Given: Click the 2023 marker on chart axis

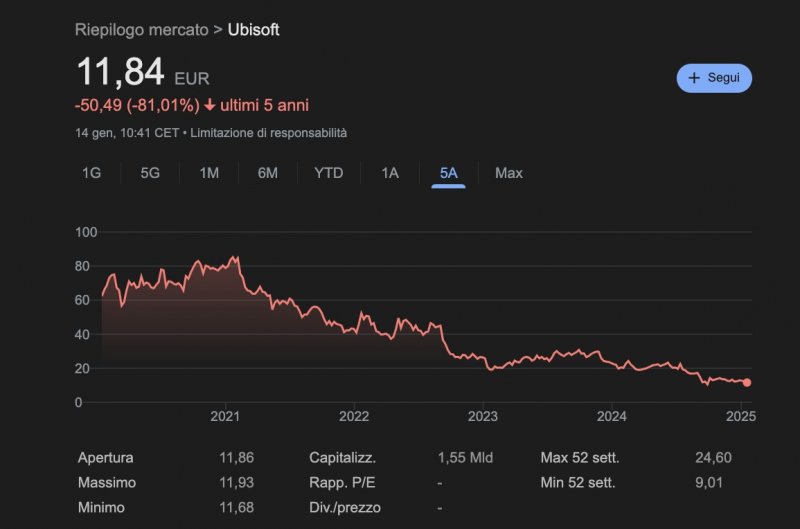Looking at the screenshot, I should coord(483,415).
